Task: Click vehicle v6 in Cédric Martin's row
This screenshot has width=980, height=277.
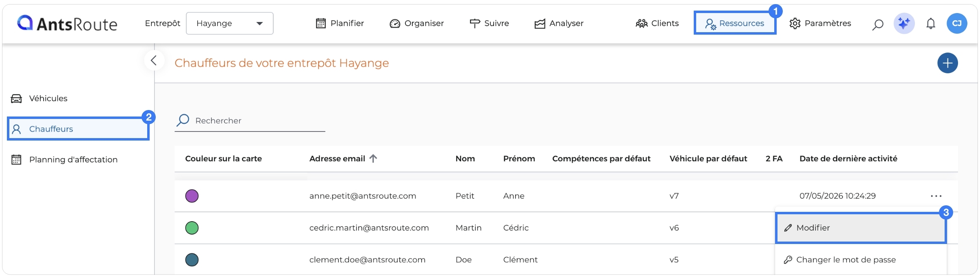Action: coord(674,228)
